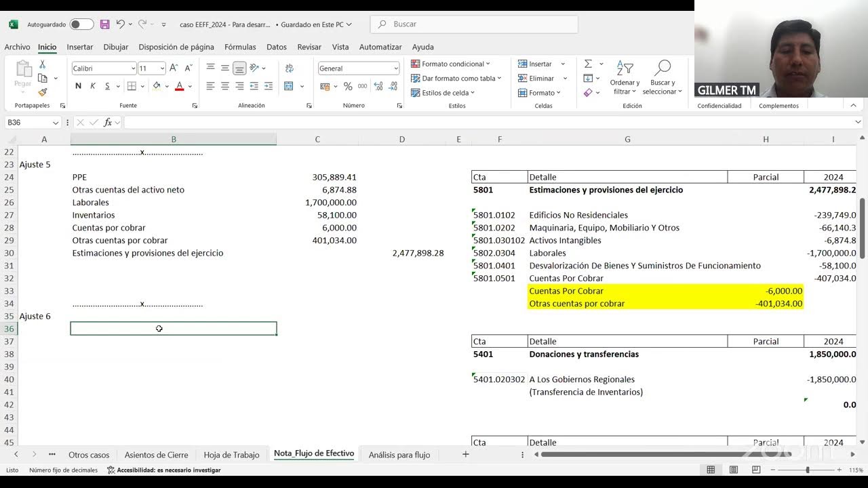Click Buscar y seleccionar button
This screenshot has width=868, height=488.
pos(662,77)
